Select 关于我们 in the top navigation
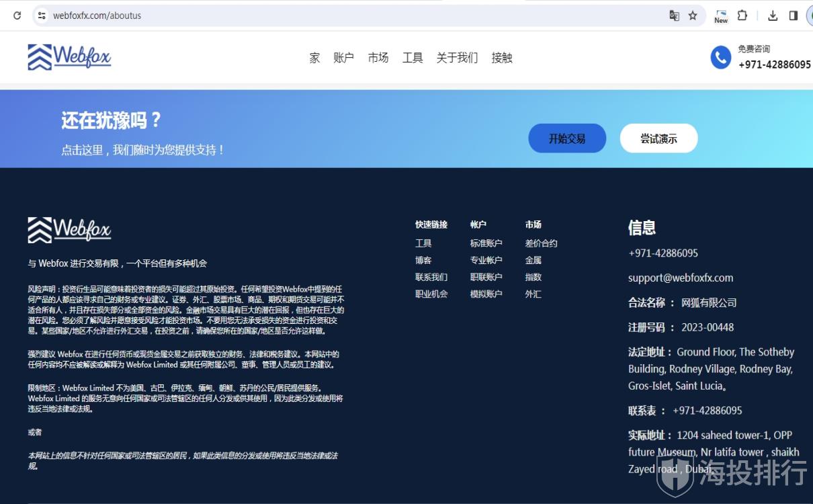 [x=457, y=58]
